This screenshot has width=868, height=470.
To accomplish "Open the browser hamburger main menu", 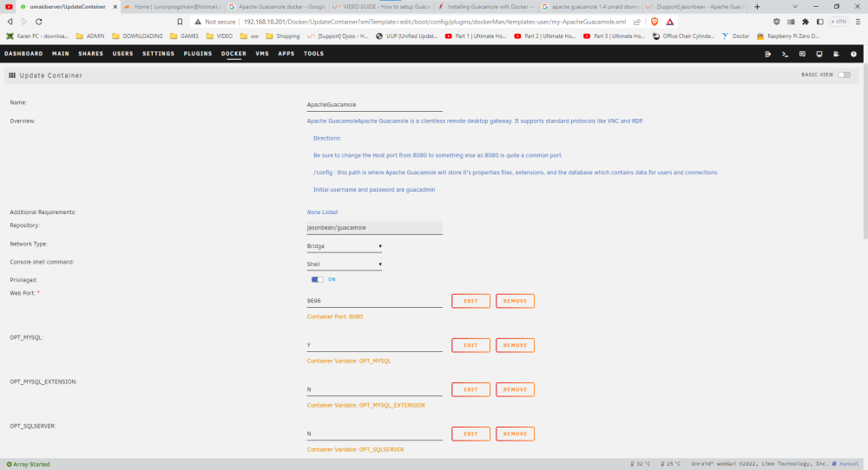I will pyautogui.click(x=858, y=22).
